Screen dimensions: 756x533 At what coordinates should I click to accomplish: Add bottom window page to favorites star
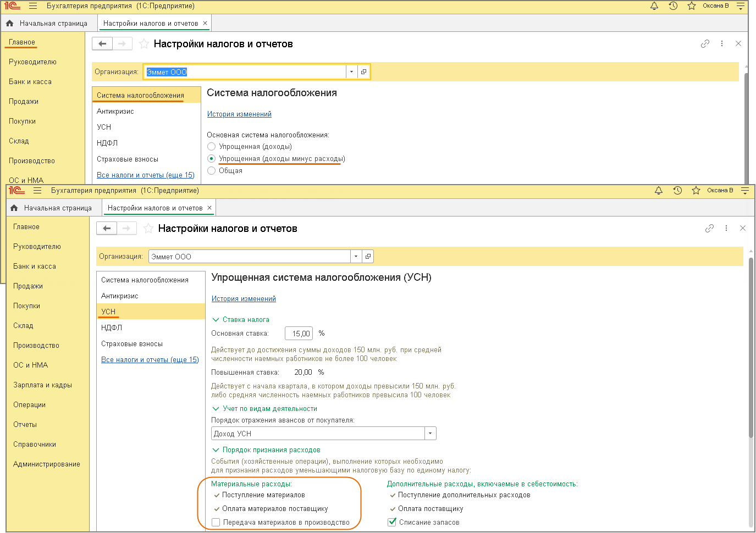[x=148, y=229]
